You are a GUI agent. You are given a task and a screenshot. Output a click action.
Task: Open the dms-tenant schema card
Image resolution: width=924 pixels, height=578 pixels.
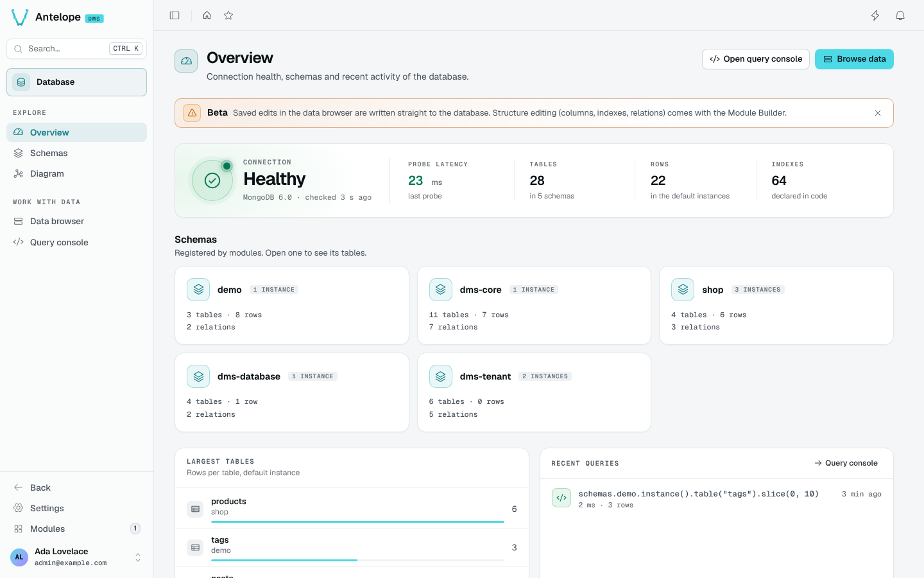tap(534, 392)
